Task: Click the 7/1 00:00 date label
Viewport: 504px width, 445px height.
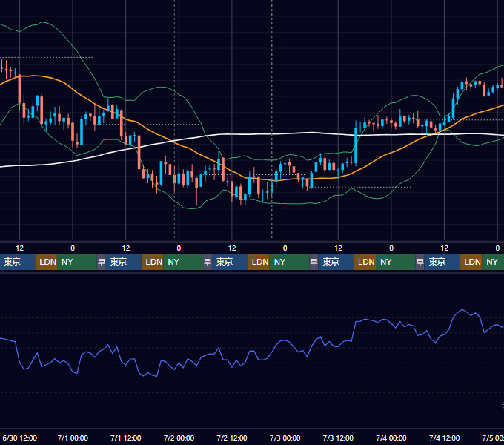Action: click(x=73, y=438)
